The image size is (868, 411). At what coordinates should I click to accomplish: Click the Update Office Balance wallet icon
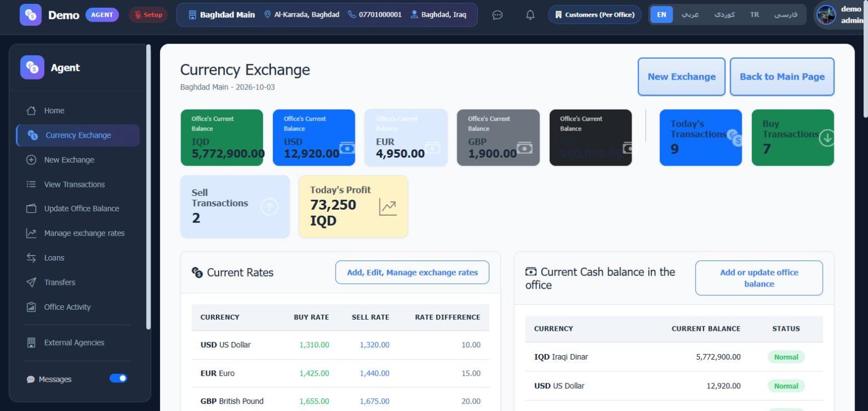32,209
